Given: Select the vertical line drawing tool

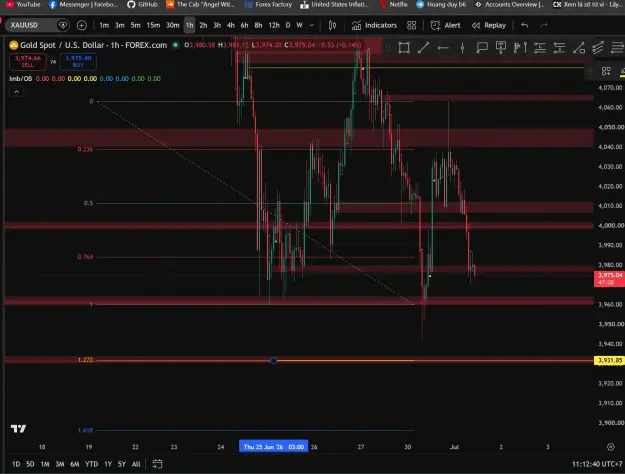Looking at the screenshot, I should click(462, 48).
